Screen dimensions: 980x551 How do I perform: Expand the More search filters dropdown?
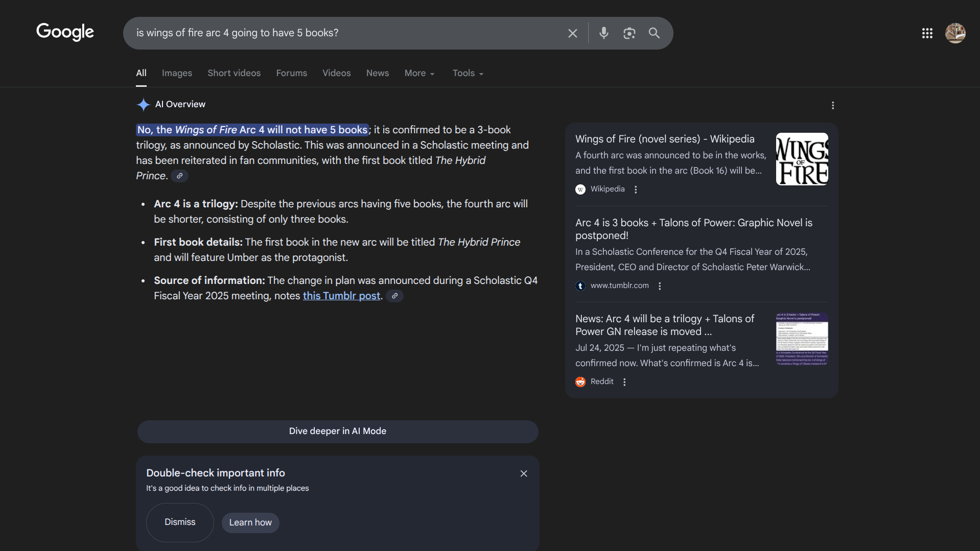pos(419,73)
